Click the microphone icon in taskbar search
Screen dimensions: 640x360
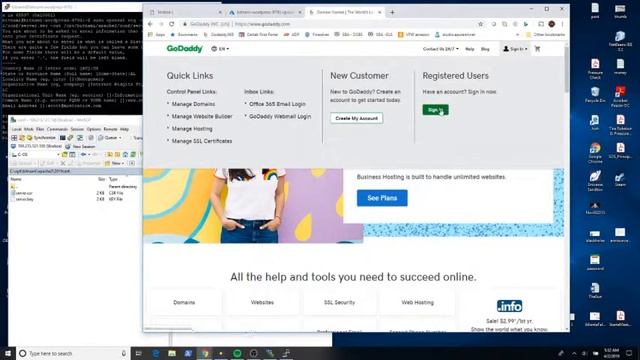(123, 353)
